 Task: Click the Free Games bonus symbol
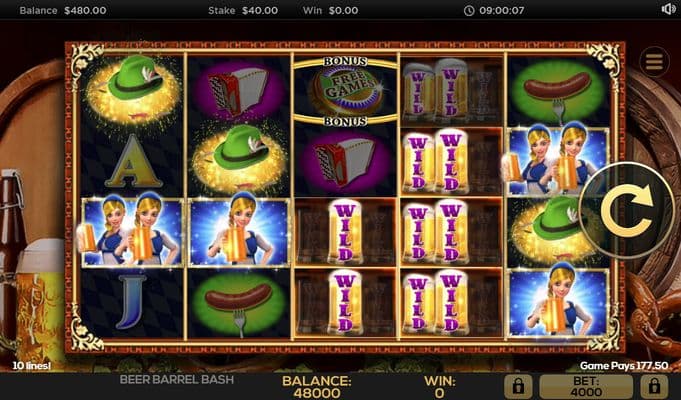pyautogui.click(x=345, y=90)
